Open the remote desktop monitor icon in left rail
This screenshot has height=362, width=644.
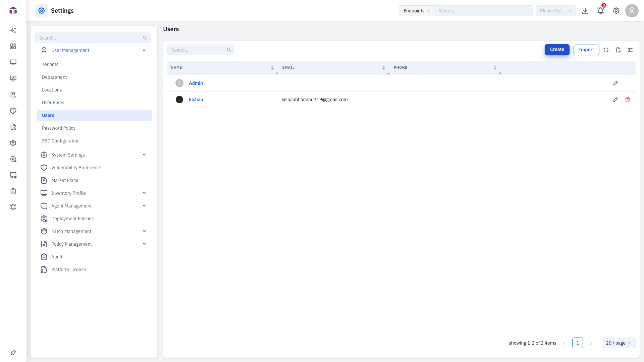coord(13,78)
